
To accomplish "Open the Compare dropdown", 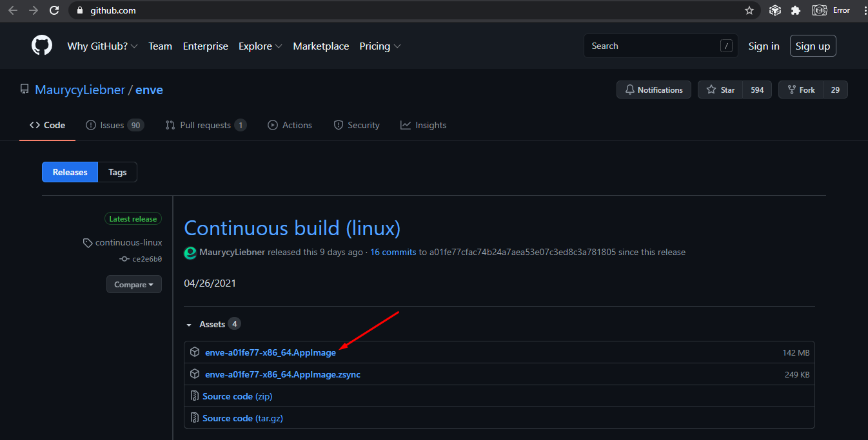I will click(x=134, y=284).
